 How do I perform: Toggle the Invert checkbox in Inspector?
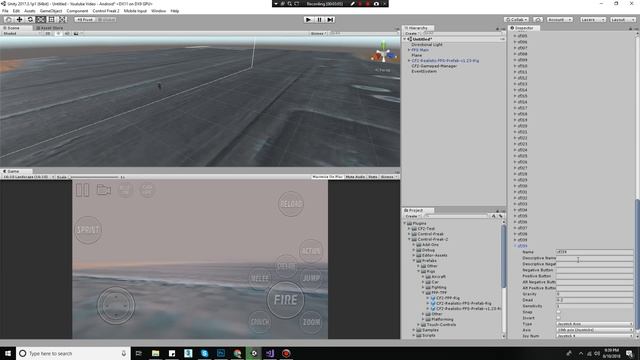coord(558,318)
